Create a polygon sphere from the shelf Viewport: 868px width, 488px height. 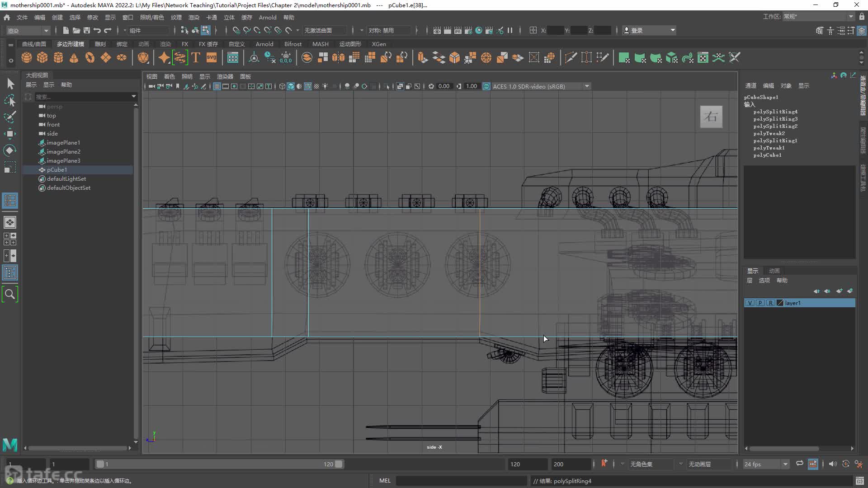tap(27, 58)
